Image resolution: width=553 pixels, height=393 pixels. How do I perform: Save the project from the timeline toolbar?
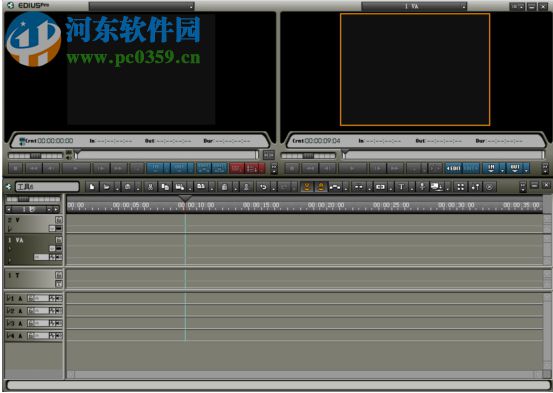click(x=128, y=187)
